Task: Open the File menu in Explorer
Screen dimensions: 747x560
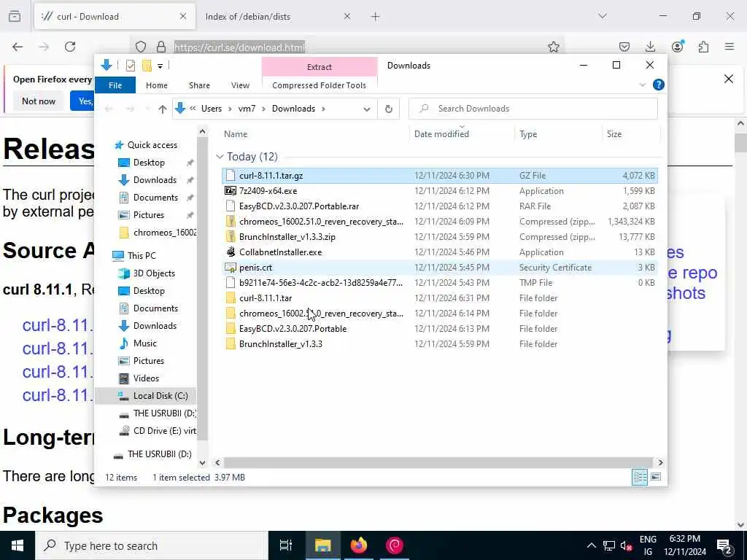Action: pos(115,85)
